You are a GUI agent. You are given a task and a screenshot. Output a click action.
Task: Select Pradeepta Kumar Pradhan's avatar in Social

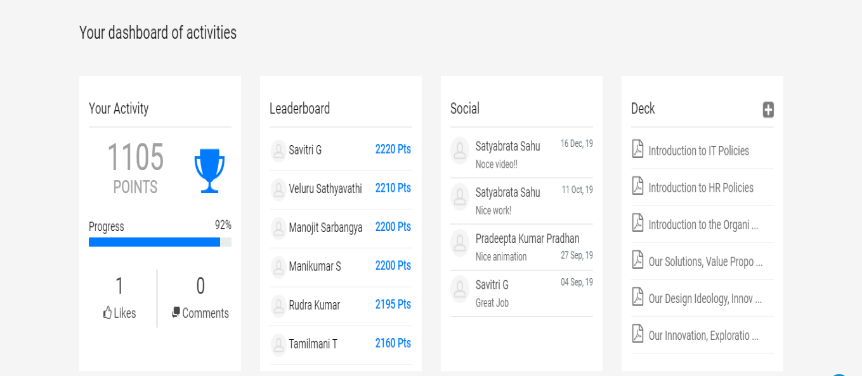click(x=460, y=244)
